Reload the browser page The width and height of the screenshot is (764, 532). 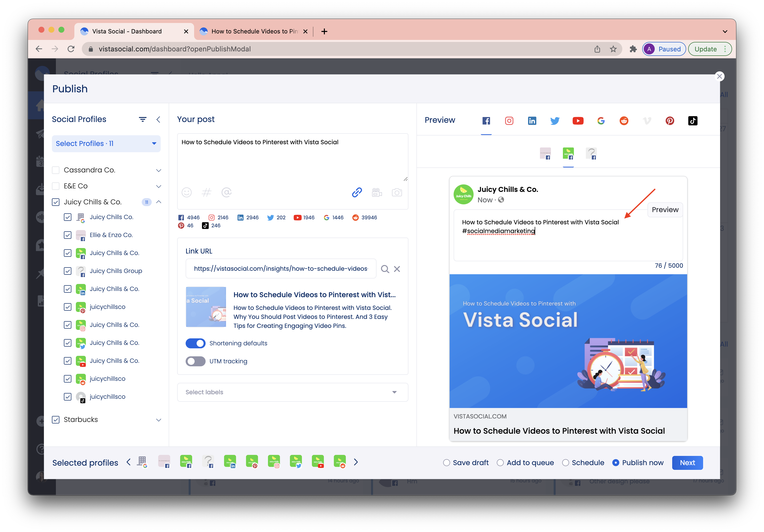point(71,49)
